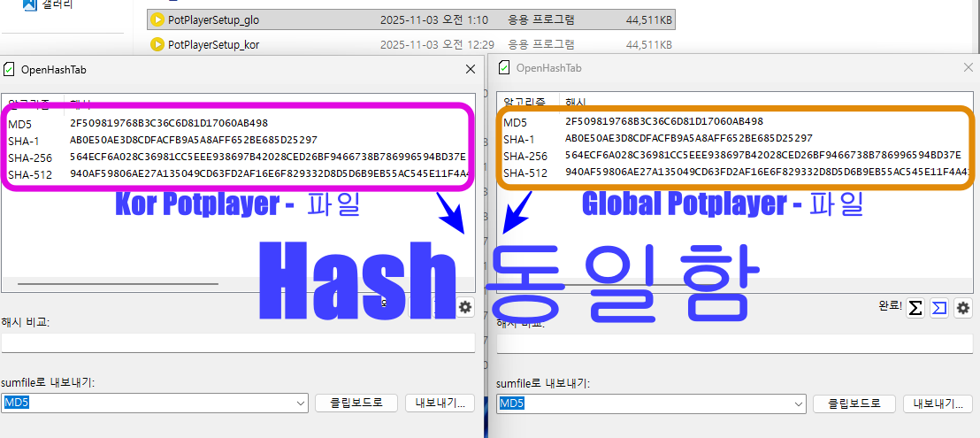Image resolution: width=980 pixels, height=438 pixels.
Task: Click the black sigma icon in right window
Action: pyautogui.click(x=916, y=308)
